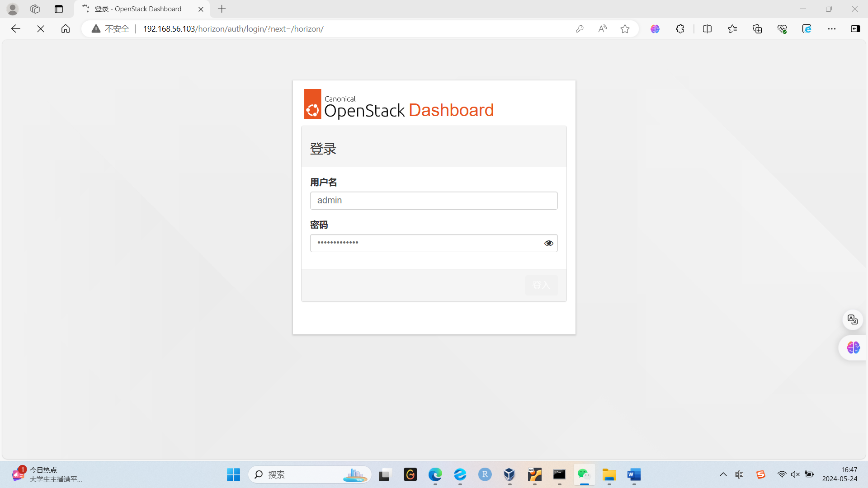The image size is (868, 488).
Task: Open Favorites list icon
Action: coord(732,29)
